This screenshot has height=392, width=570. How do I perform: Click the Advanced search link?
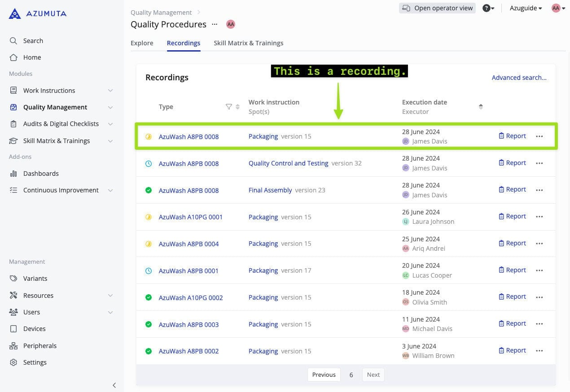click(x=519, y=78)
